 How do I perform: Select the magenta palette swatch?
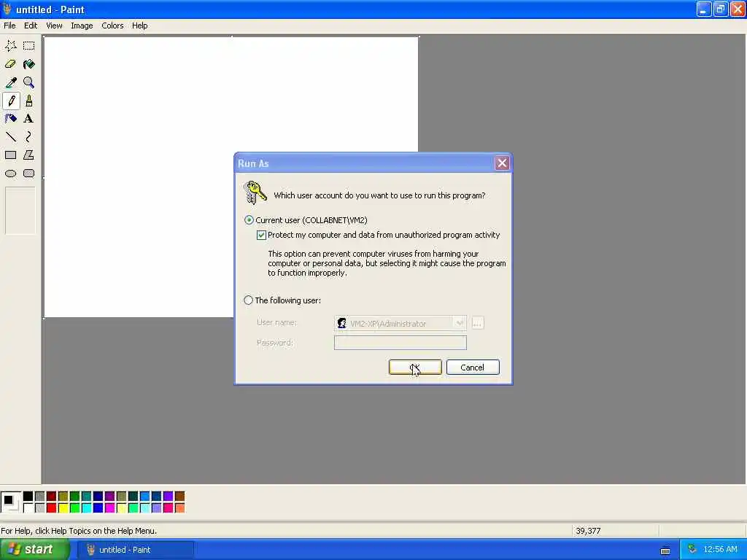pos(110,508)
